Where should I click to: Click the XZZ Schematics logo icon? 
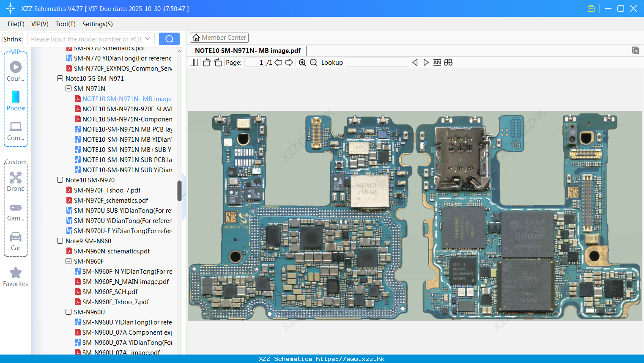11,8
